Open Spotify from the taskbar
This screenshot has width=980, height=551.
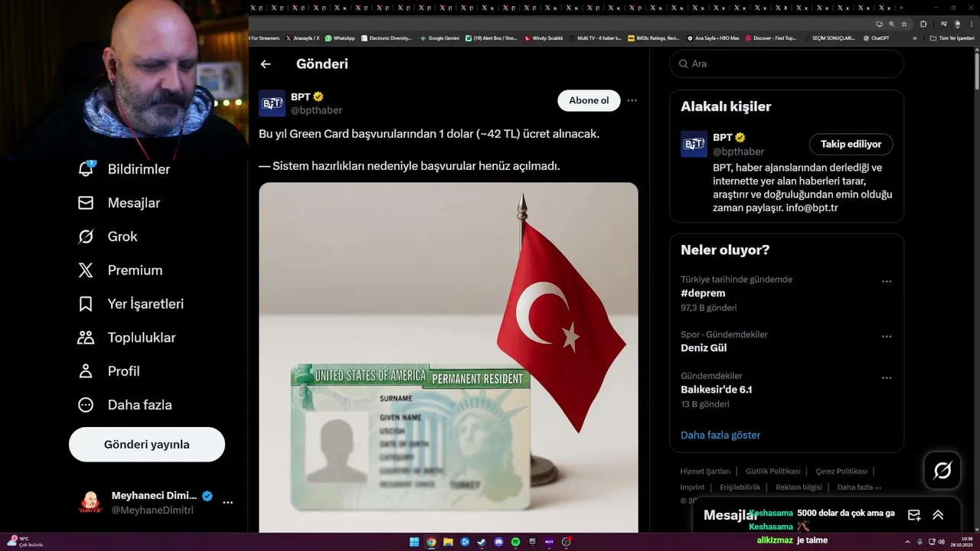515,542
